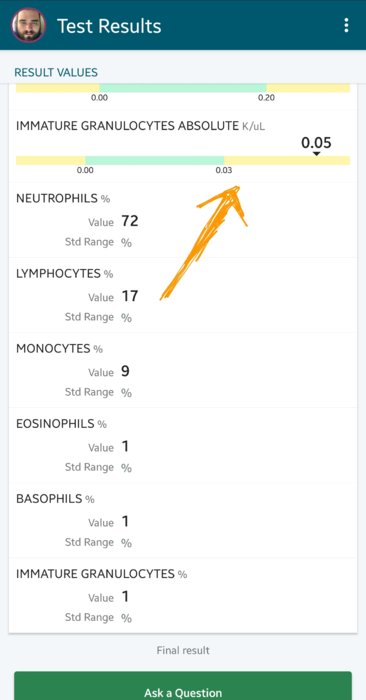Viewport: 366px width, 700px height.
Task: Tap the Neutrophils value 72
Action: point(129,221)
